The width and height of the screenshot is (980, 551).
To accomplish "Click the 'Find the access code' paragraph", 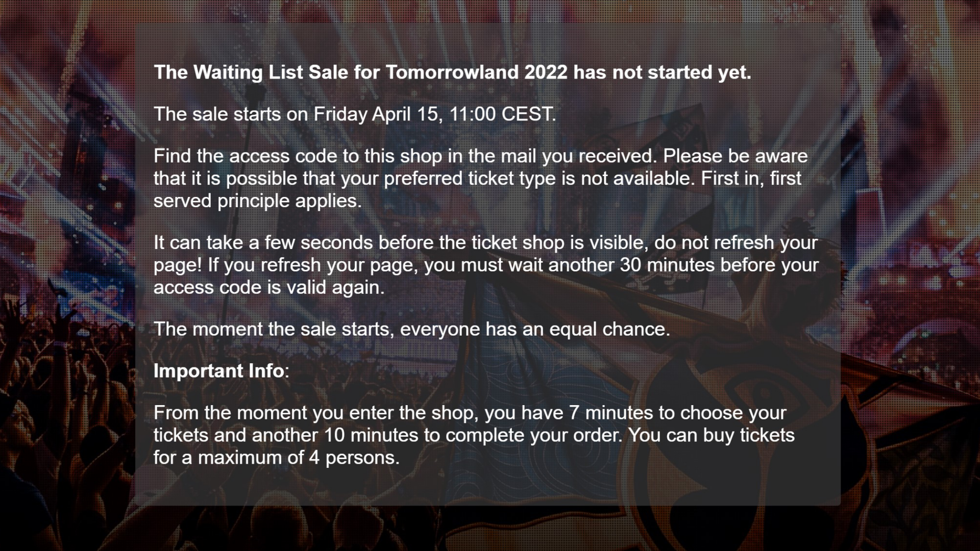I will (481, 178).
